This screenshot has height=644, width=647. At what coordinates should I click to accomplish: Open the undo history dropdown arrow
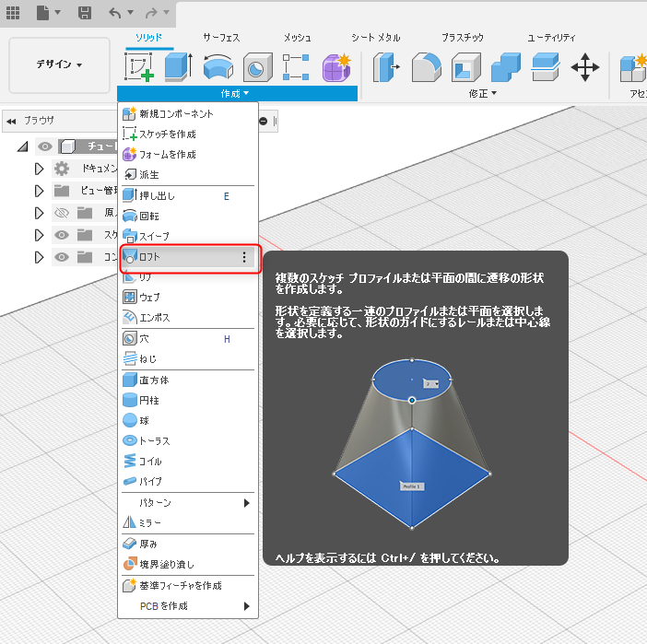point(130,12)
